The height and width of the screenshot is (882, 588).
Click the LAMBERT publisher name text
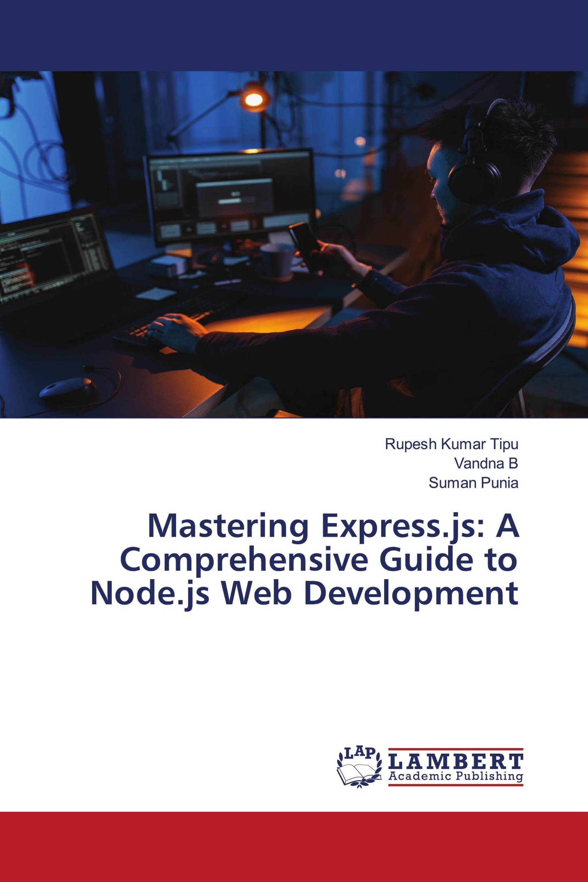point(456,762)
